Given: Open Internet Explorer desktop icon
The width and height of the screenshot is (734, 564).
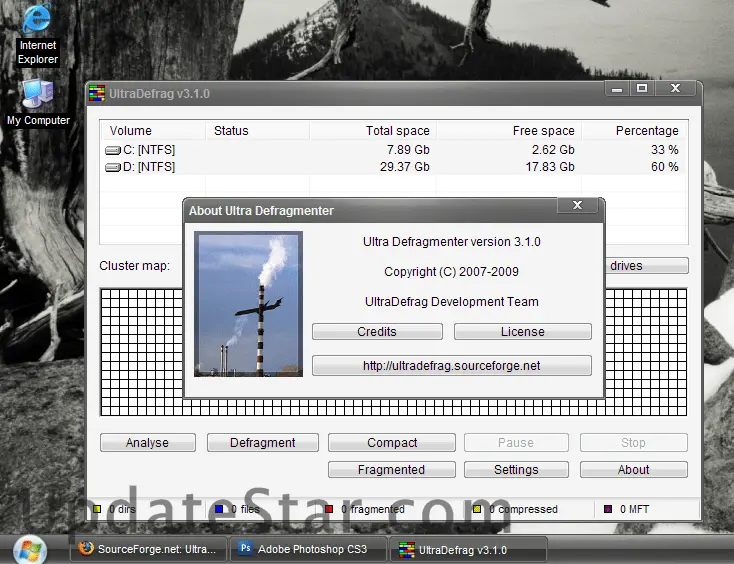Looking at the screenshot, I should click(37, 34).
